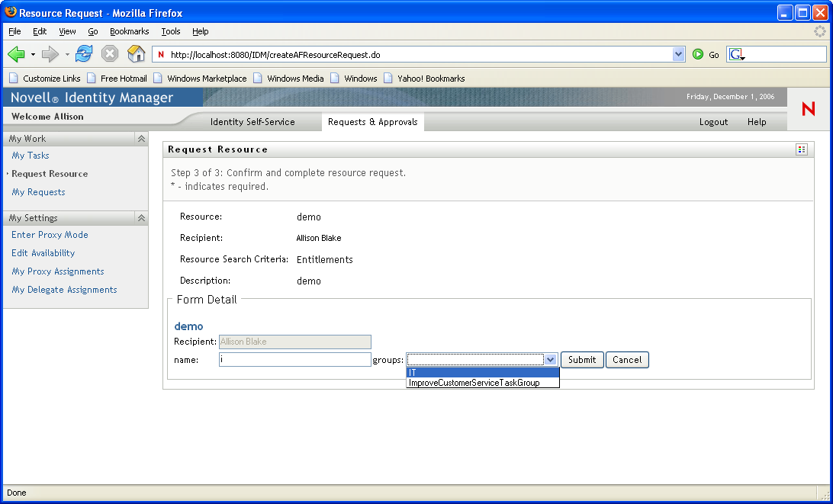Click the groups dropdown arrow
833x504 pixels.
[x=551, y=360]
